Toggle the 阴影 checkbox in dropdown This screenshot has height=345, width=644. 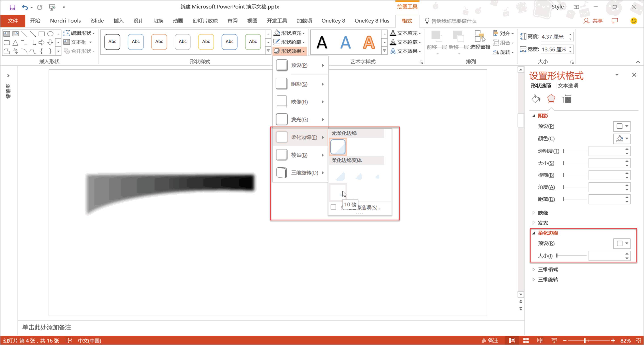282,83
